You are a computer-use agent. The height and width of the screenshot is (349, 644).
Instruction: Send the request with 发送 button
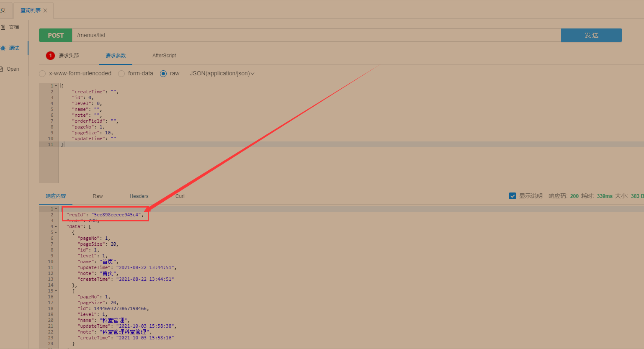592,35
